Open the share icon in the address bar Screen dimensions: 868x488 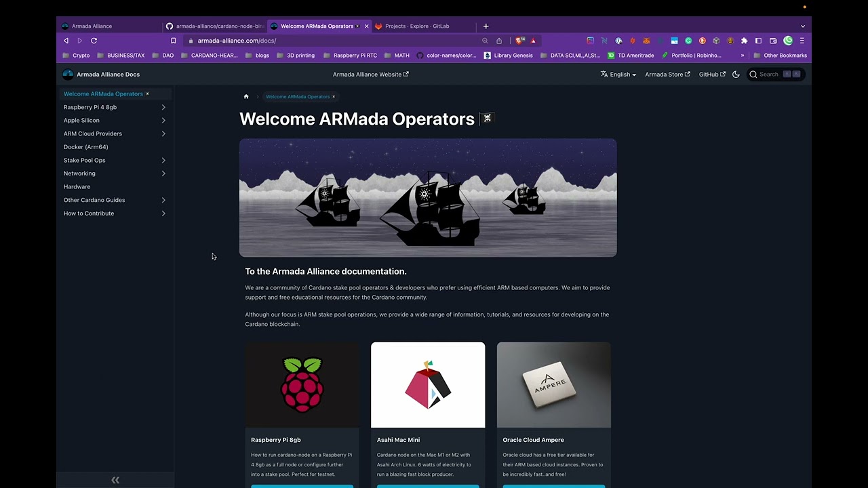point(499,41)
